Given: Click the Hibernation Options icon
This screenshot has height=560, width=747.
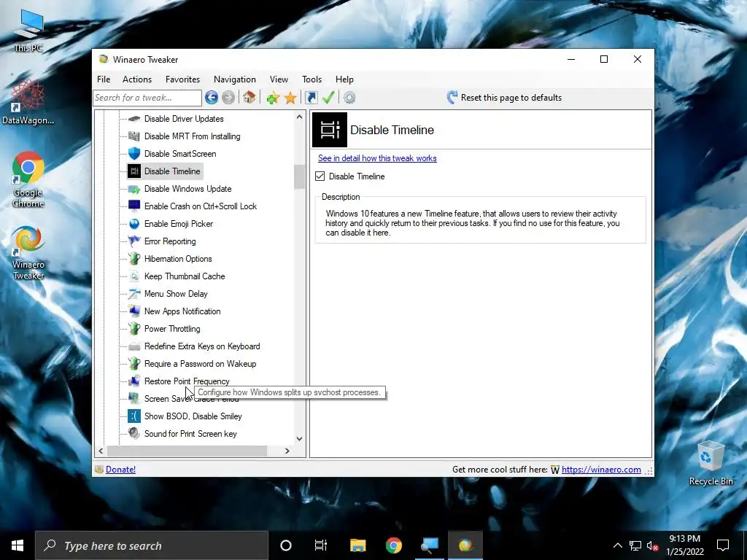Looking at the screenshot, I should click(134, 259).
